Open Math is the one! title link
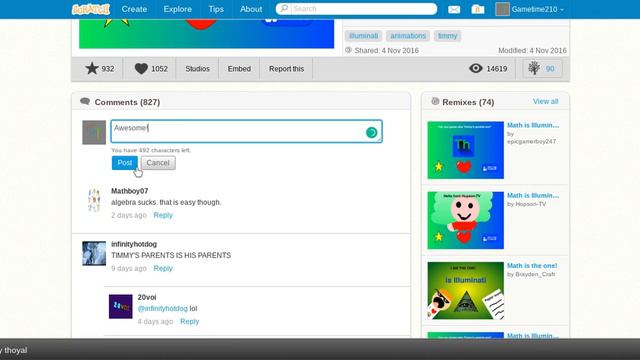 [532, 266]
